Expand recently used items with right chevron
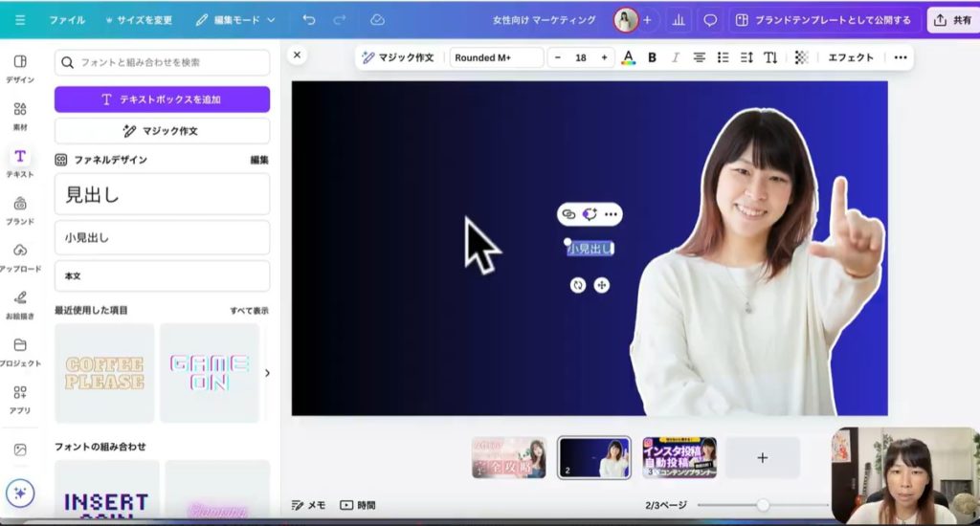 267,373
